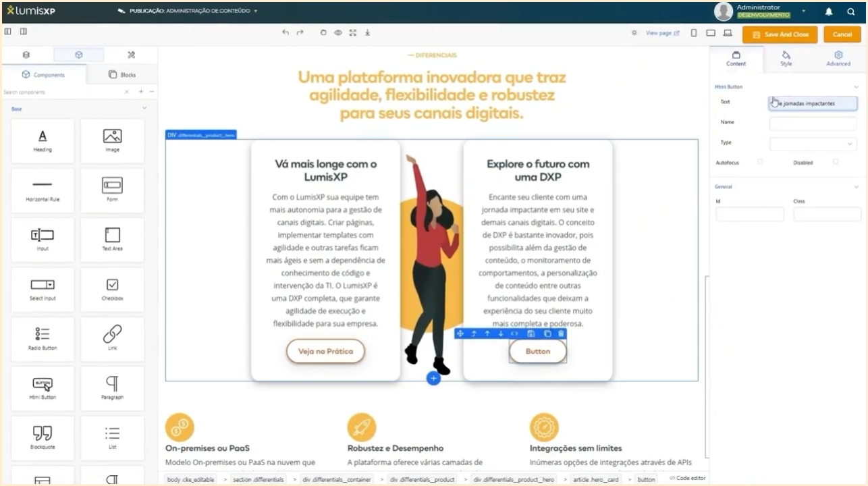Insert a Horizontal Rule component
868x486 pixels.
click(43, 190)
